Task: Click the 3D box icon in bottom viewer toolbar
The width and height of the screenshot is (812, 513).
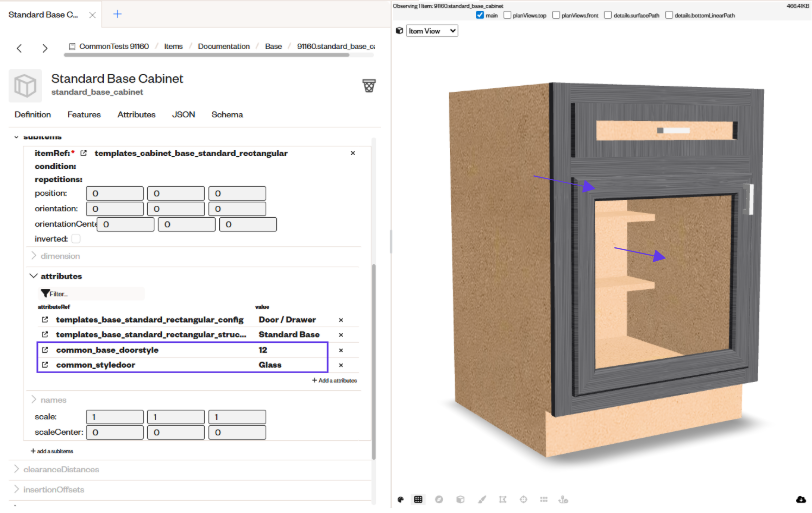Action: tap(460, 500)
